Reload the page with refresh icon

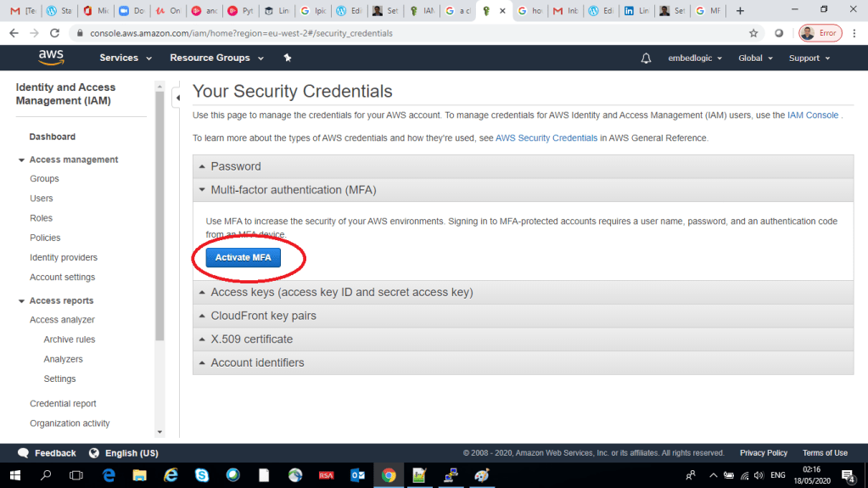click(x=55, y=33)
